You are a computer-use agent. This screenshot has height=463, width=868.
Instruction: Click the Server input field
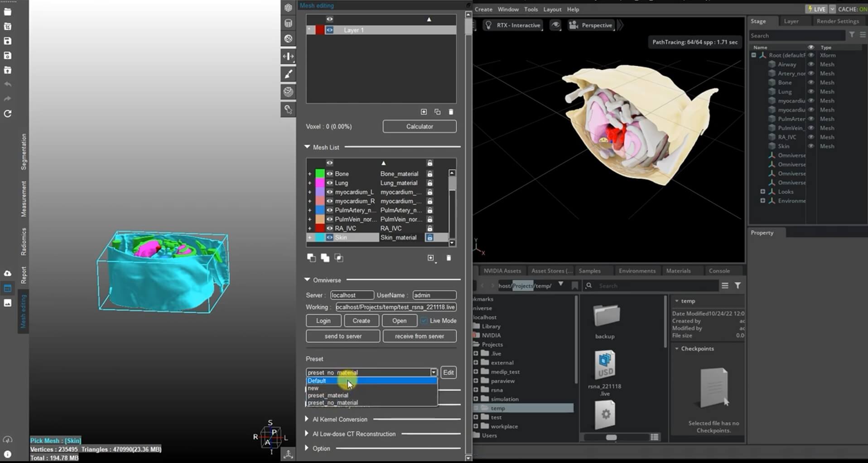(x=352, y=295)
